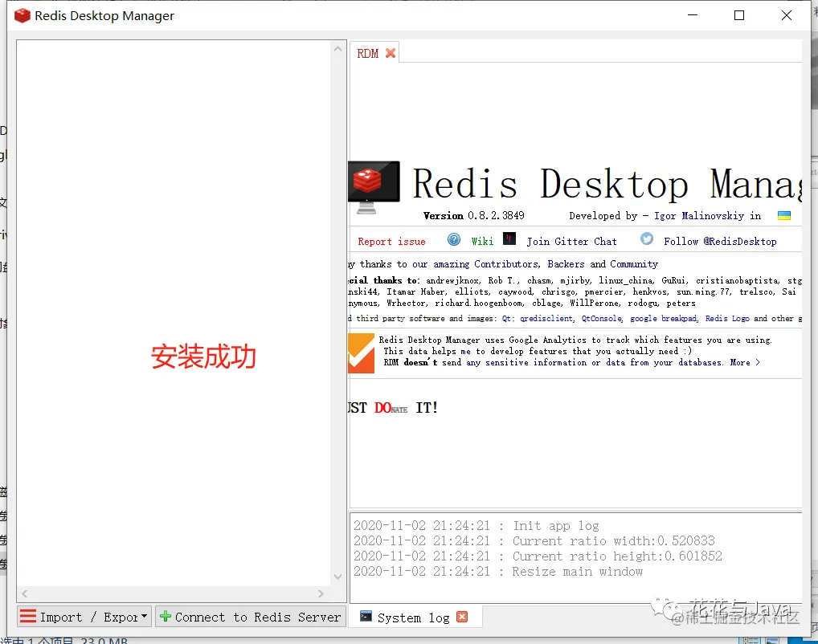Open the google breakpad link
This screenshot has width=818, height=644.
[x=663, y=318]
